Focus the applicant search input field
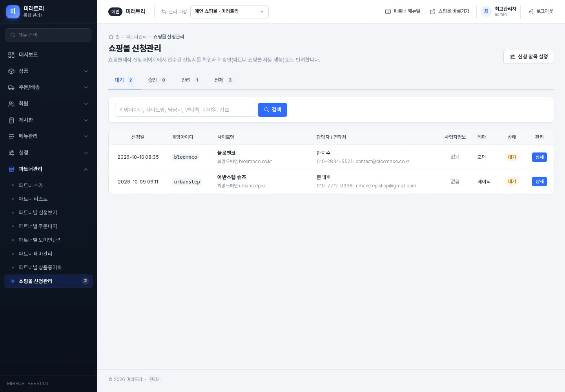Image resolution: width=565 pixels, height=392 pixels. 186,110
